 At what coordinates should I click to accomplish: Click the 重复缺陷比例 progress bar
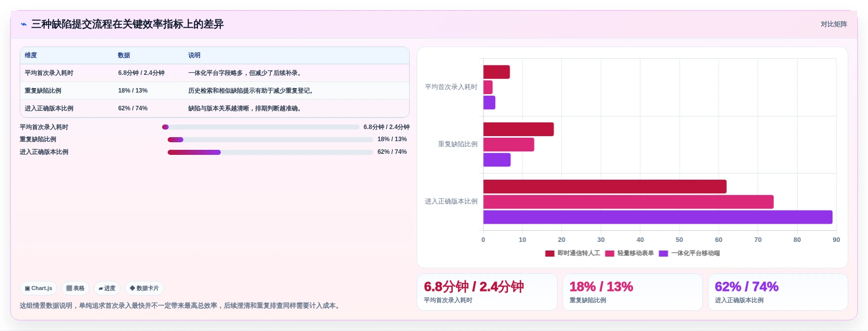[270, 140]
